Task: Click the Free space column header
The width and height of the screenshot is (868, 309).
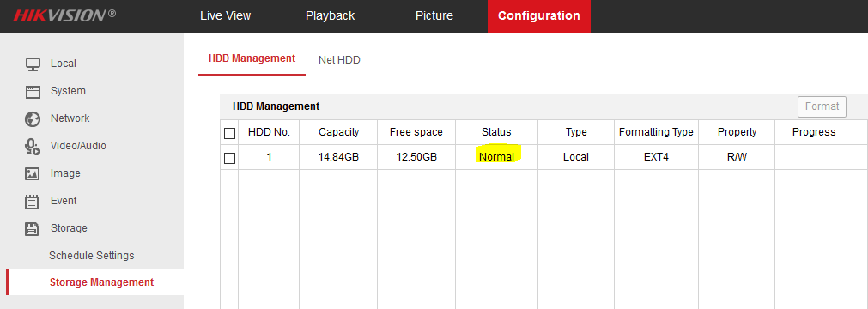Action: [x=416, y=132]
